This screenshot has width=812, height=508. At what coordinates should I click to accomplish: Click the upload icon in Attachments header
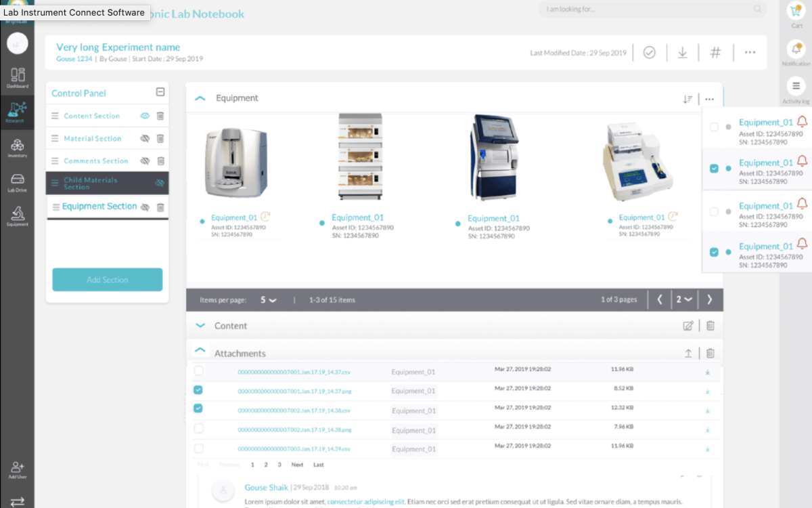(688, 353)
